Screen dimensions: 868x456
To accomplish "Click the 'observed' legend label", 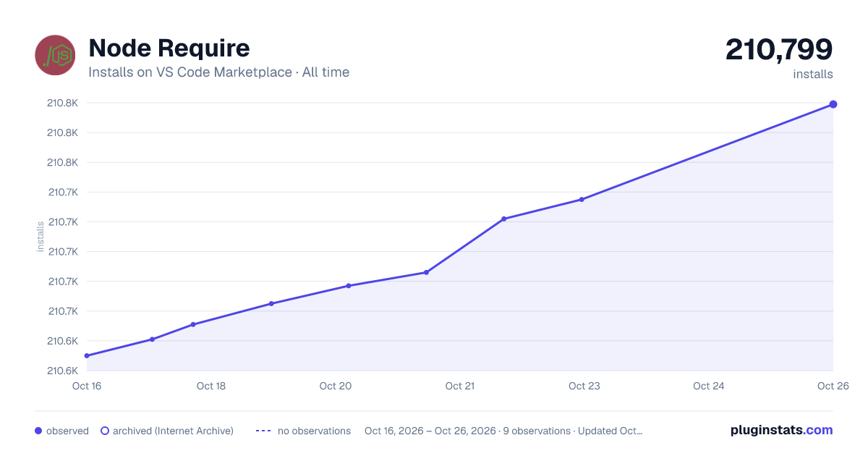I will (67, 431).
